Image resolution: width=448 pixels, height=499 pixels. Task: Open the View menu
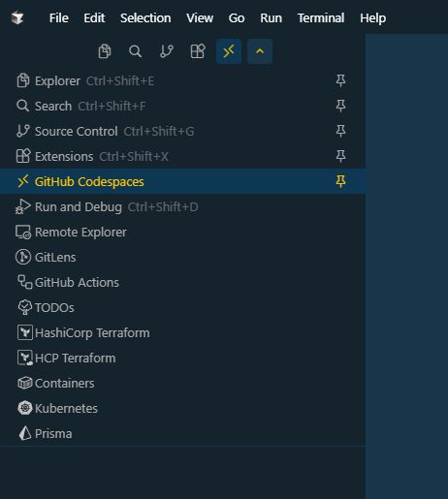pos(200,18)
